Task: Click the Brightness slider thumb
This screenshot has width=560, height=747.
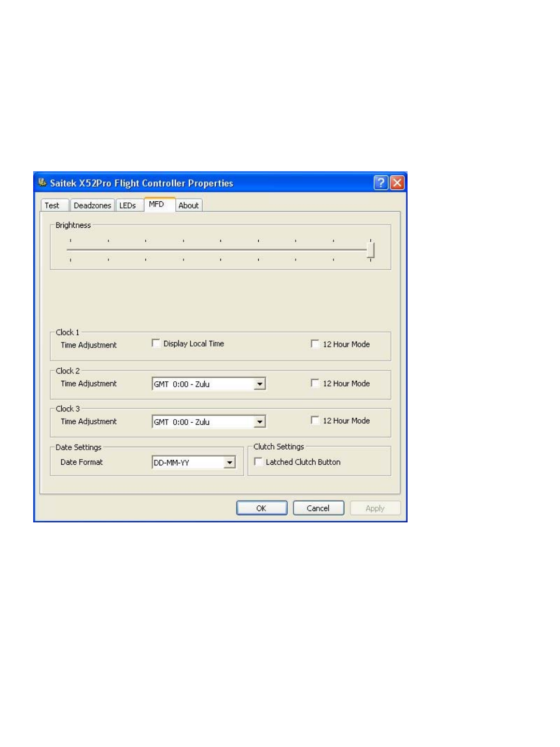Action: 371,250
